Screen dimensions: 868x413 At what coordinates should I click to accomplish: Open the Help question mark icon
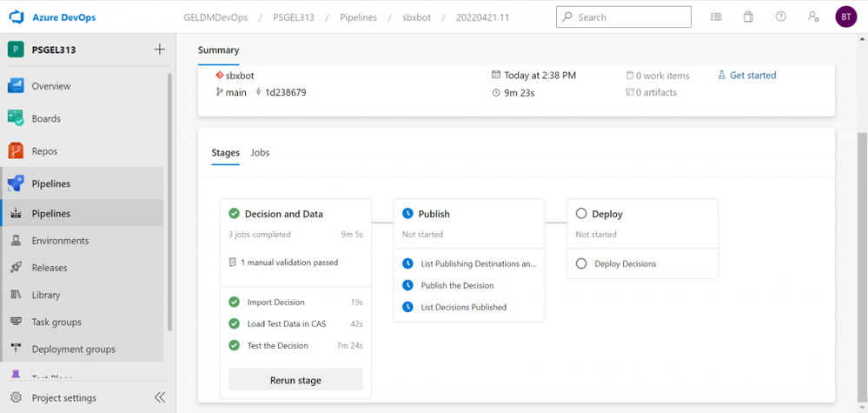780,17
